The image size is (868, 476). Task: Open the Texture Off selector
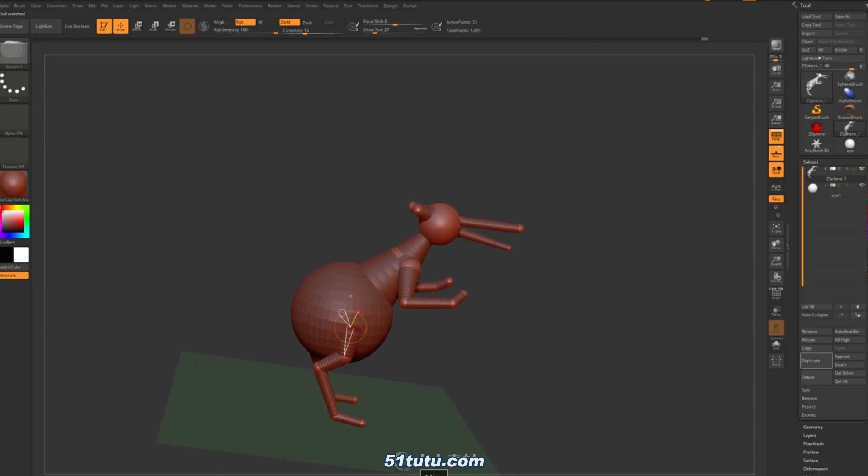(14, 153)
